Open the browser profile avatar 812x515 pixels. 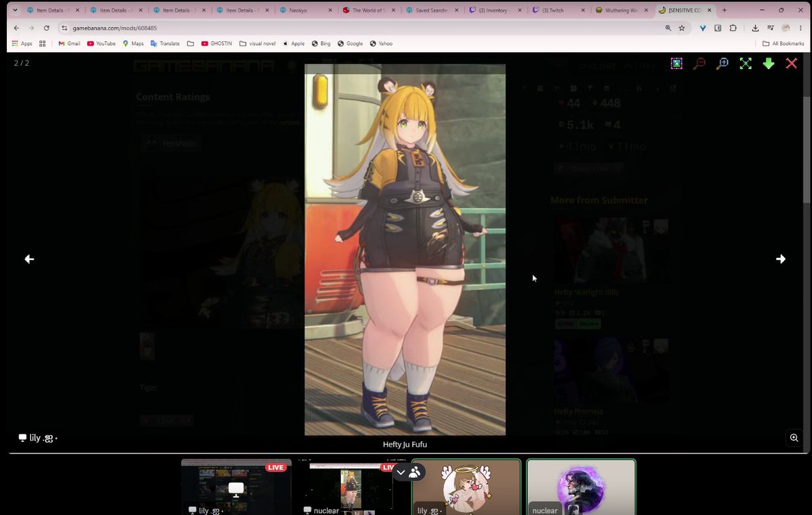(786, 28)
